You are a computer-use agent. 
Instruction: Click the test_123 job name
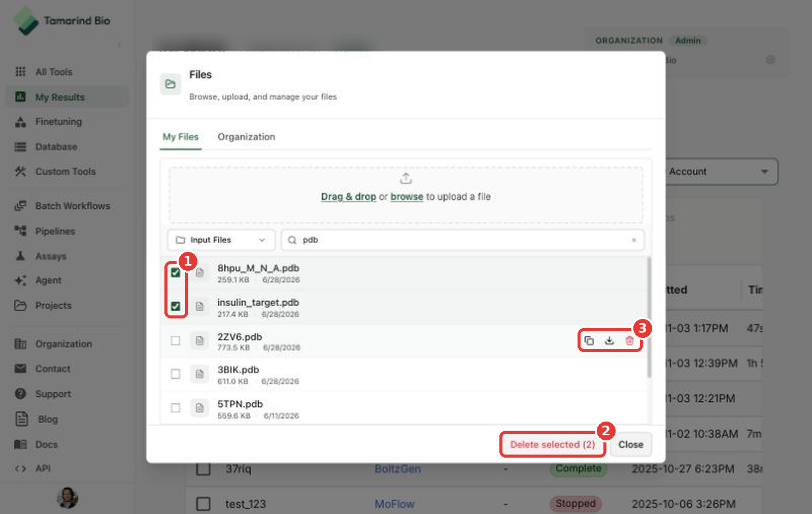(x=246, y=504)
